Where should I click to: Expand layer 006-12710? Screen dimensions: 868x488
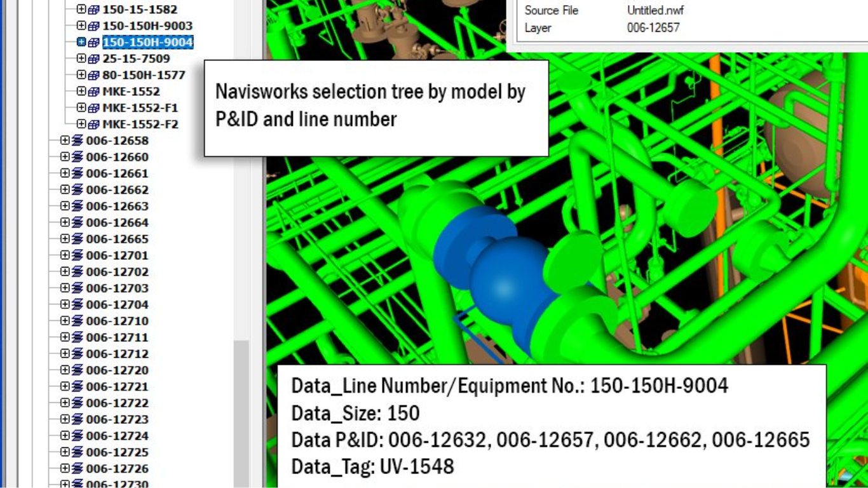click(65, 321)
